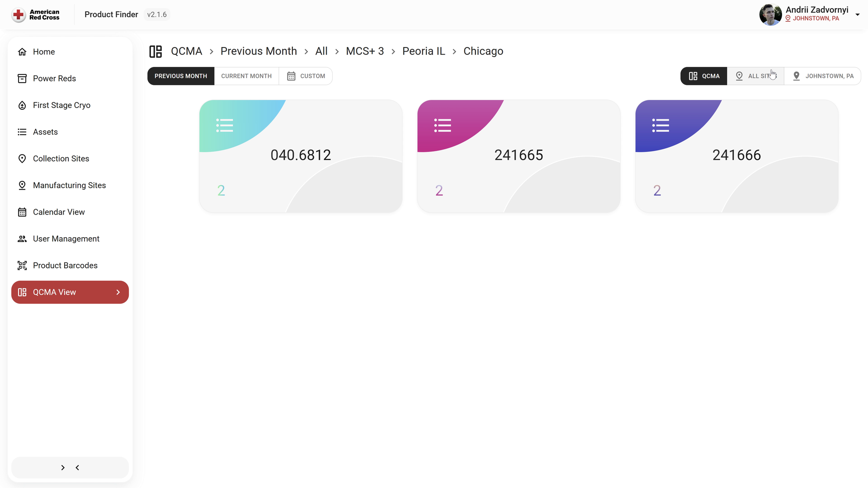Image resolution: width=868 pixels, height=488 pixels.
Task: Go to Previous Month breadcrumb
Action: [259, 51]
